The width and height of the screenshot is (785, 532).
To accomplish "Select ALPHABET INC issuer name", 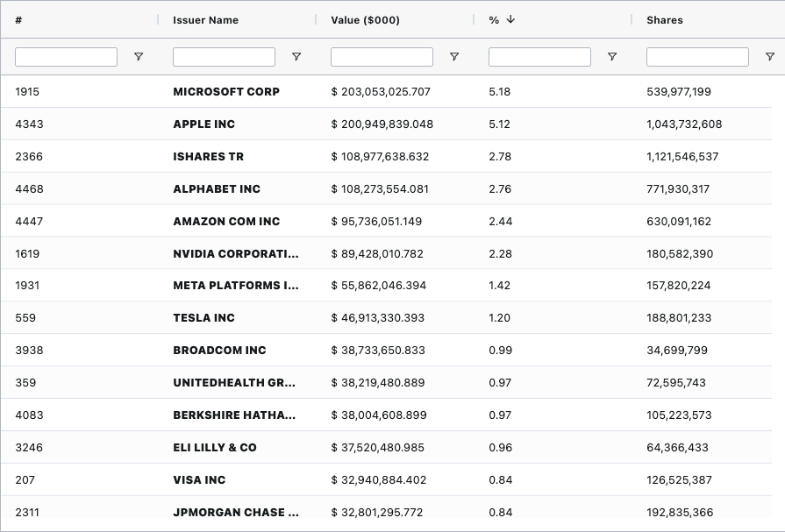I will pos(217,189).
